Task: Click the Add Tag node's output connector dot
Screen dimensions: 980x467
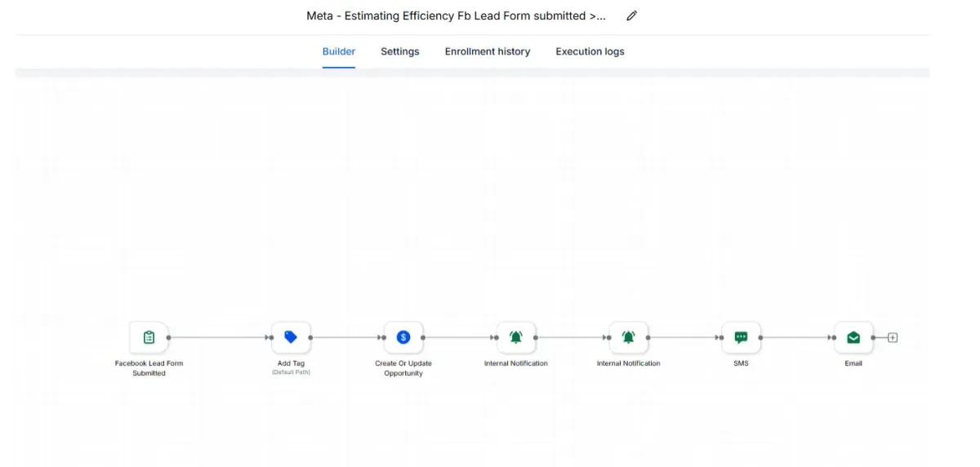Action: 310,337
